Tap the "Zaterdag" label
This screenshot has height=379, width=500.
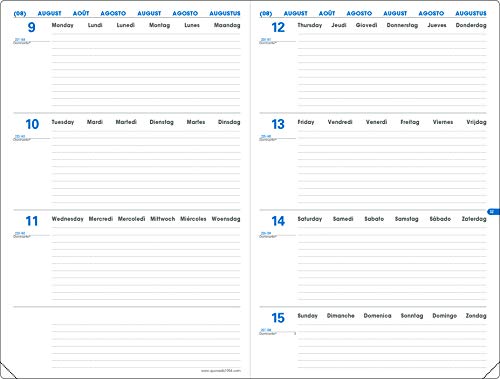(x=474, y=219)
